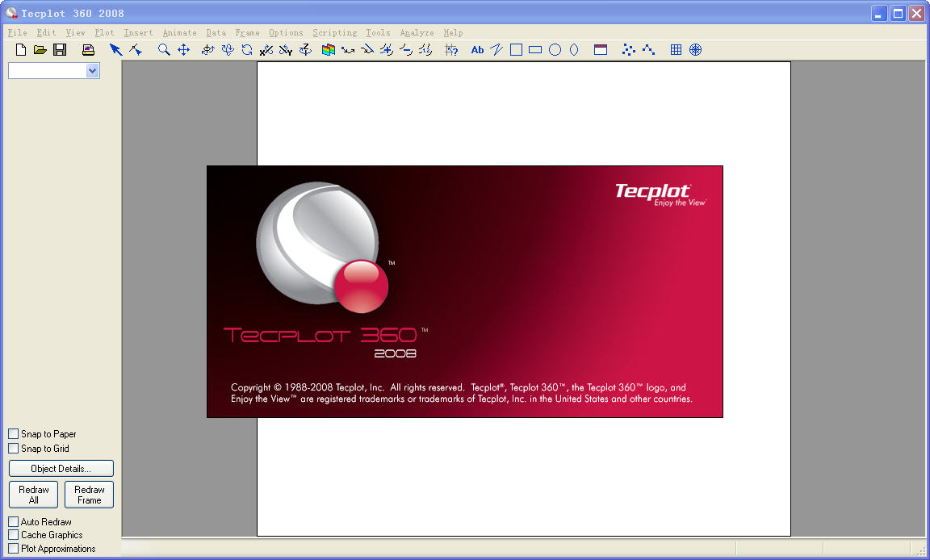
Task: Toggle the Auto Redraw checkbox
Action: coord(14,521)
